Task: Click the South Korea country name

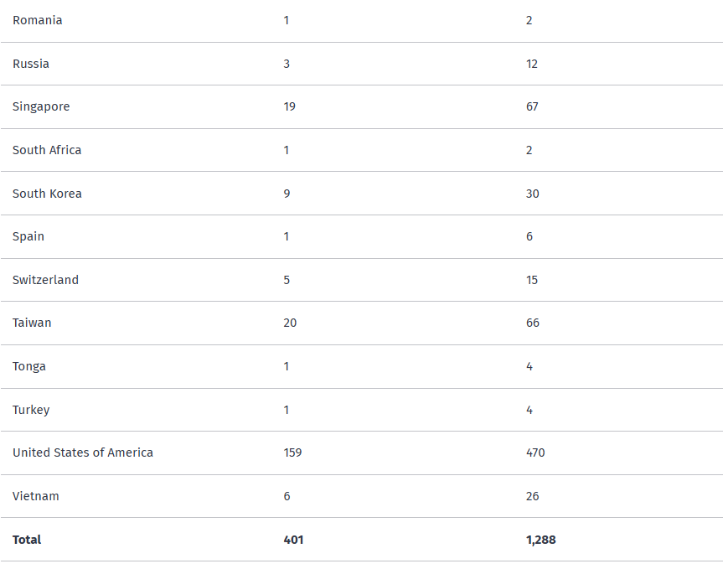Action: 47,194
